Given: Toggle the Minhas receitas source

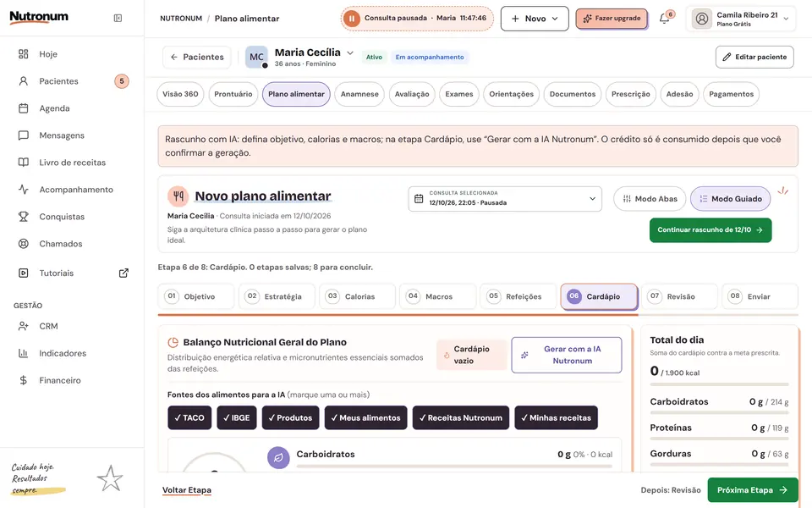Looking at the screenshot, I should [x=557, y=417].
